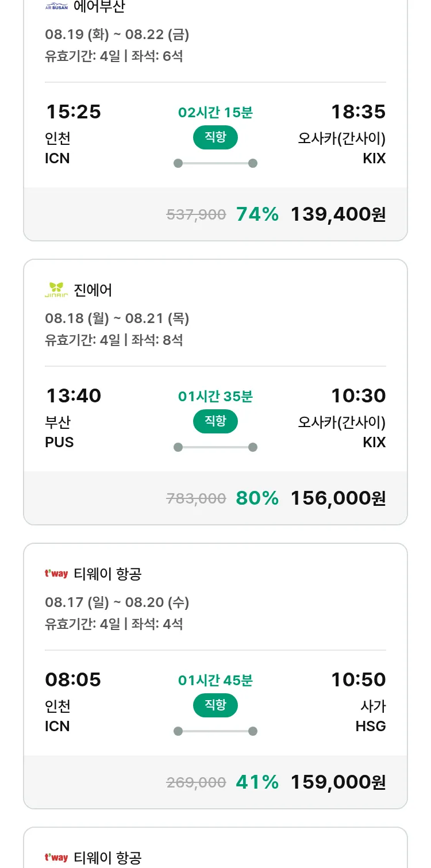This screenshot has height=868, width=431.
Task: Click the 80% discount label
Action: point(257,498)
